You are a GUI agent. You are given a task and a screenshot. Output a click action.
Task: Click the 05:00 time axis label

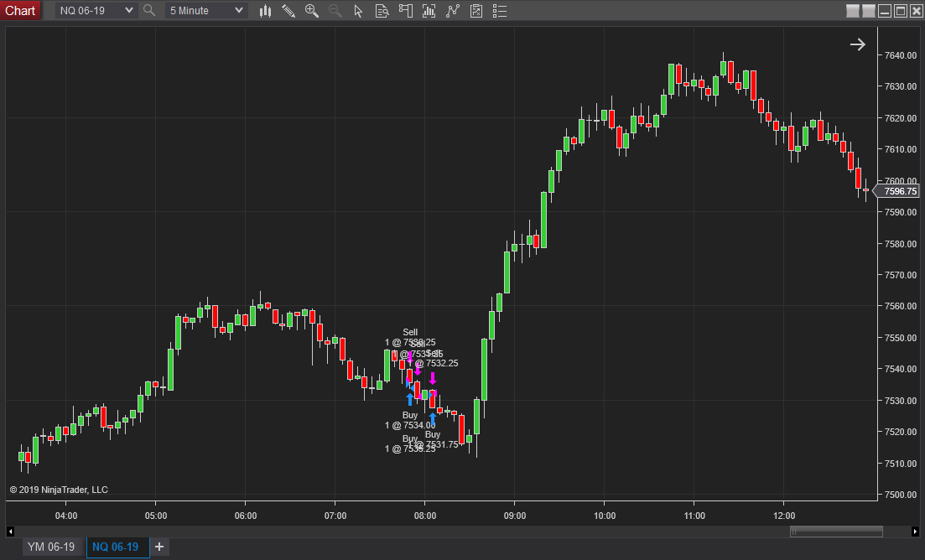(x=156, y=516)
